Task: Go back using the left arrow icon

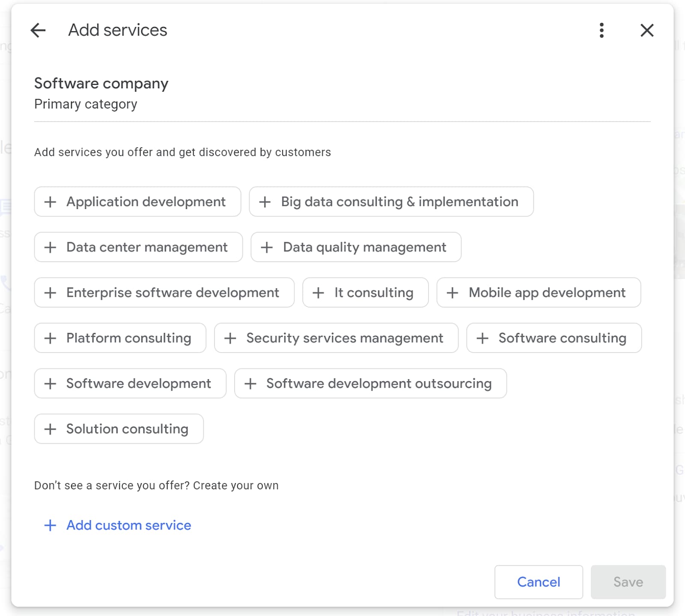Action: pos(38,30)
